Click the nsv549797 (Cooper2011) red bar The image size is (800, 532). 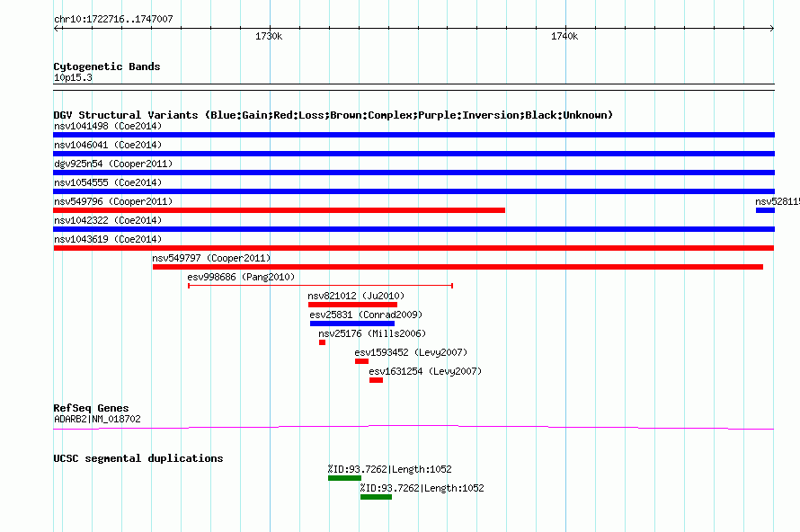coord(458,267)
